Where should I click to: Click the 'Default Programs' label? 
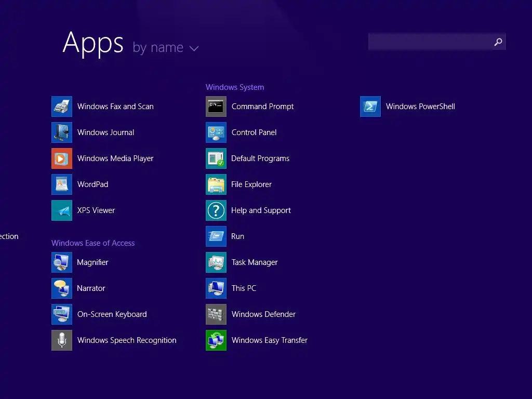pos(260,158)
